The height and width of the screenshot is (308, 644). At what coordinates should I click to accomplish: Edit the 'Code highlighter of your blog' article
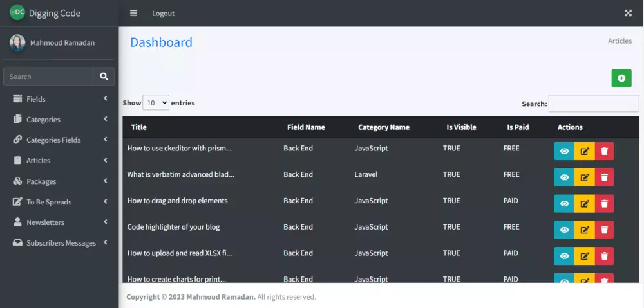click(x=584, y=230)
